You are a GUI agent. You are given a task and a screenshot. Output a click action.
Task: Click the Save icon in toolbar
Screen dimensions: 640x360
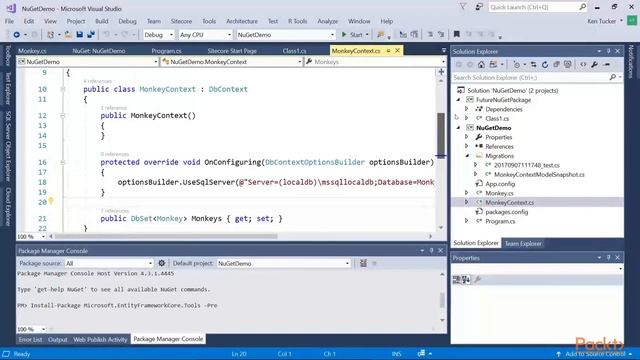point(80,35)
